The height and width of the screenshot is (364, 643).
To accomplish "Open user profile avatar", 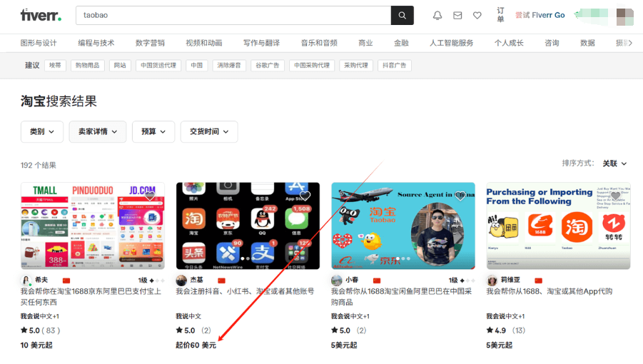I will click(624, 15).
